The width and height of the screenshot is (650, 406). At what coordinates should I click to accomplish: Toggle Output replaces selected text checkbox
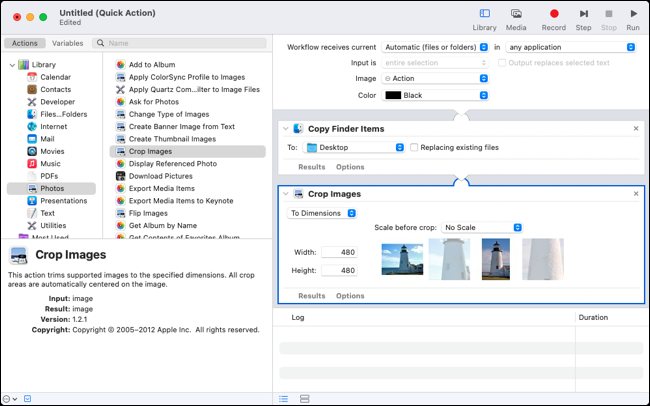tap(502, 63)
